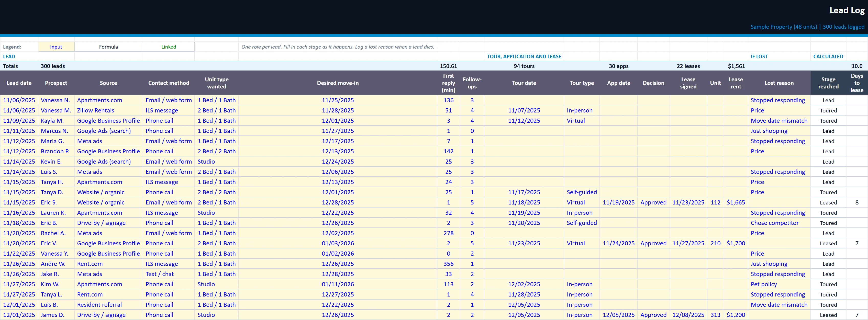Select James D.'s unit 313 cell
This screenshot has height=320, width=868.
pyautogui.click(x=715, y=315)
